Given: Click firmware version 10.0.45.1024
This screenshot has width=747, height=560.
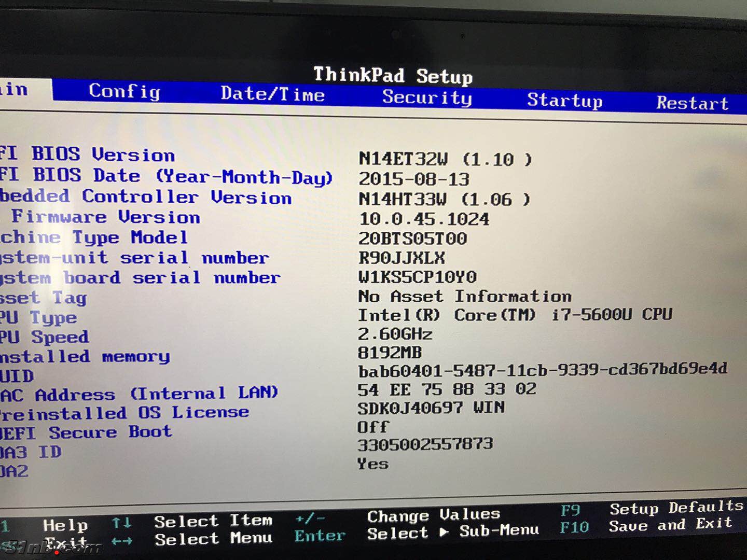Looking at the screenshot, I should [x=424, y=219].
